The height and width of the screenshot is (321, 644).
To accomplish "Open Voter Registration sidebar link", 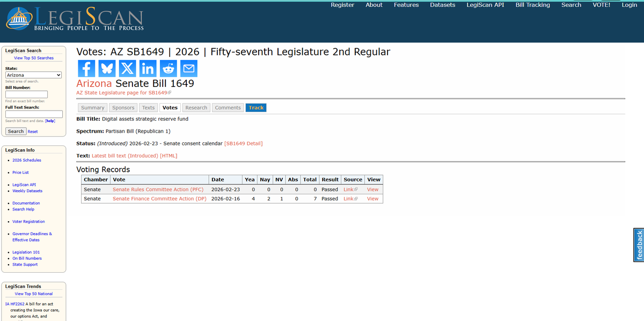I will (x=28, y=222).
